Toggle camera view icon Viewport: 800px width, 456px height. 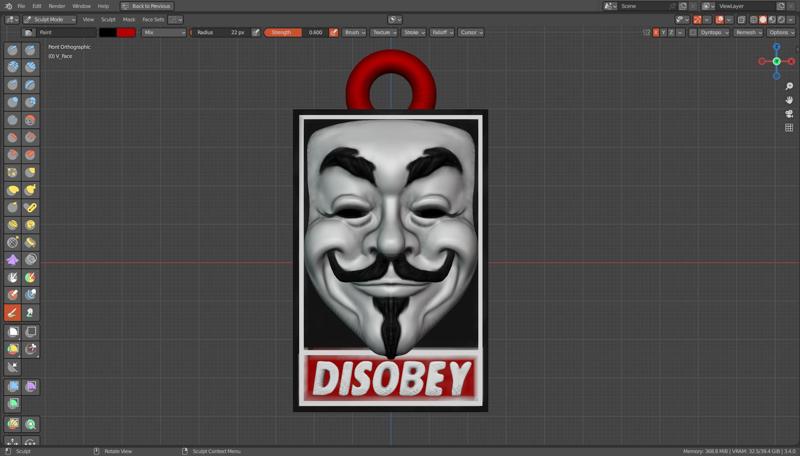[x=789, y=114]
